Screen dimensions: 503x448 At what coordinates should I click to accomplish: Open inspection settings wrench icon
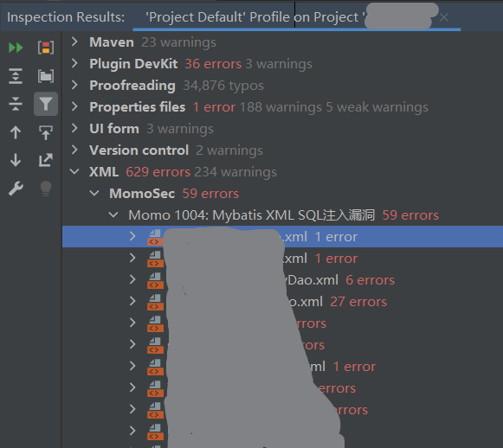click(x=16, y=189)
